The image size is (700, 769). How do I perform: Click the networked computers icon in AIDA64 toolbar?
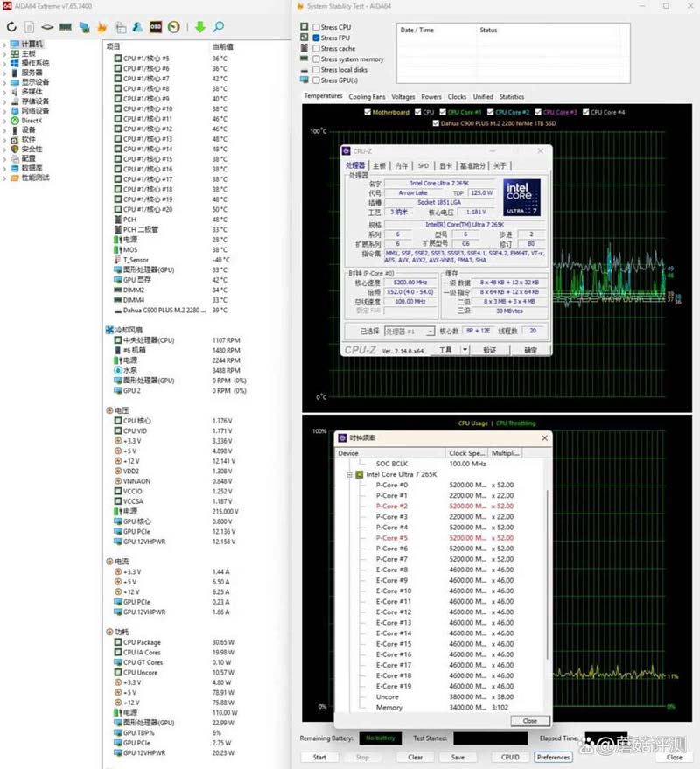point(84,27)
